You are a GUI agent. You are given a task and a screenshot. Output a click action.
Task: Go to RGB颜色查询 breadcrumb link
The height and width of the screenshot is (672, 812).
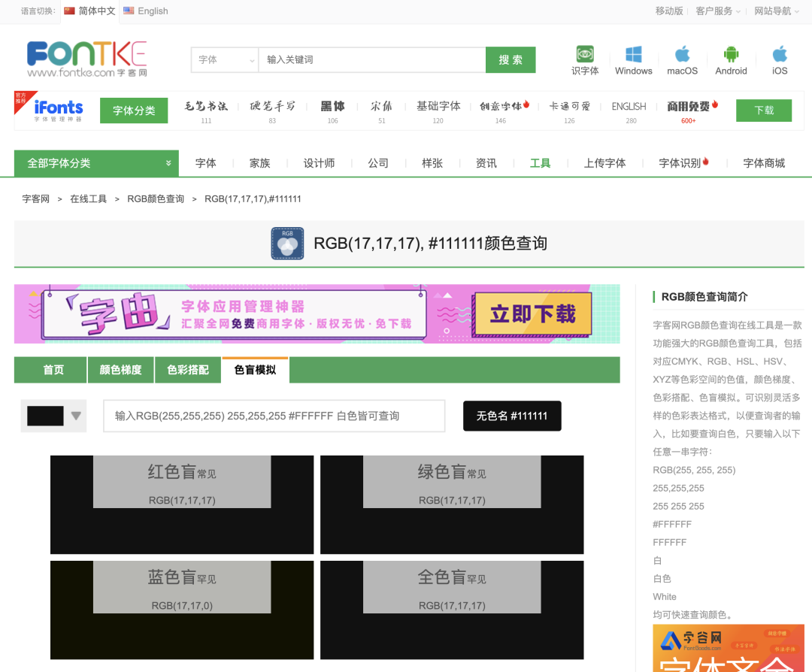156,198
